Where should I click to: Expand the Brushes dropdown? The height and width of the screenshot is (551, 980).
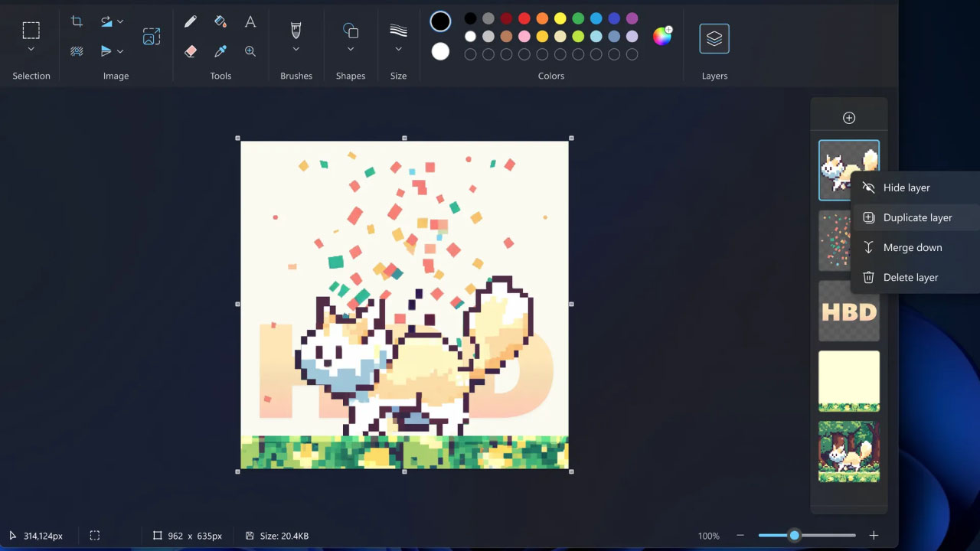[296, 50]
